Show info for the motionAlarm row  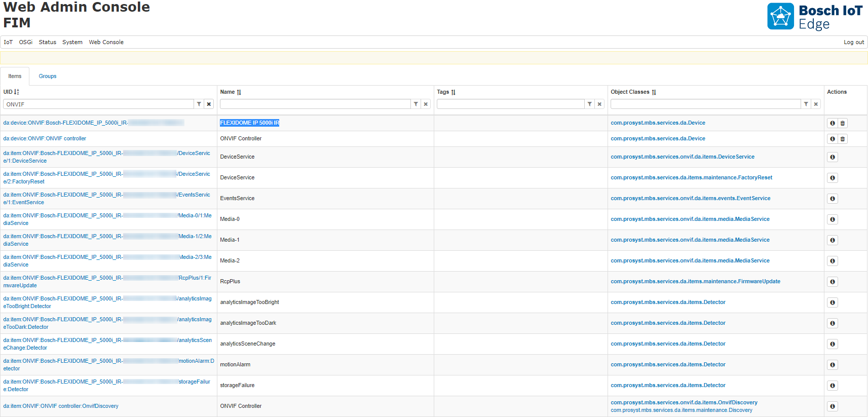pyautogui.click(x=832, y=365)
